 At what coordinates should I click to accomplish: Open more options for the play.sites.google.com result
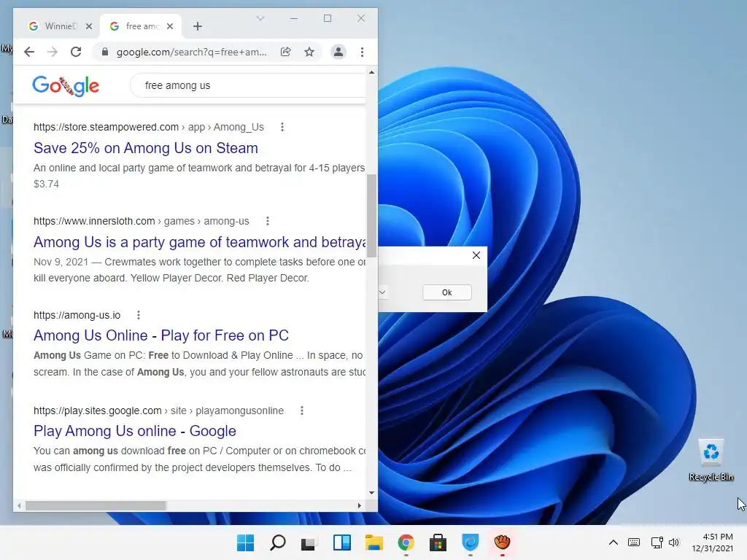[x=301, y=411]
